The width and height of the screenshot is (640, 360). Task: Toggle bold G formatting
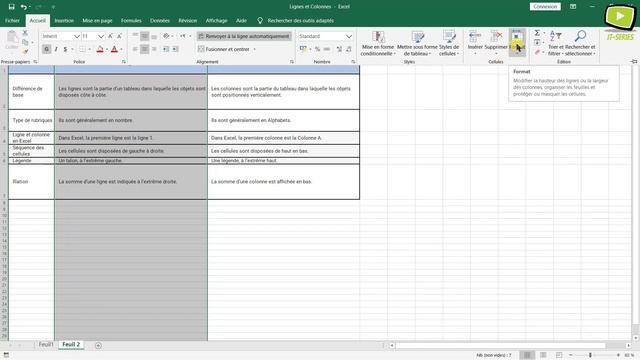(47, 49)
